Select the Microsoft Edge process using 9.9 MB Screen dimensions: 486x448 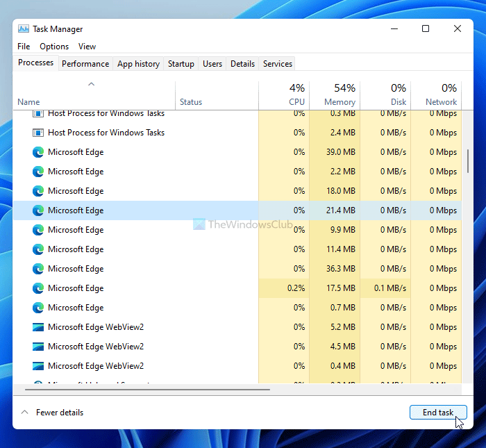[237, 230]
